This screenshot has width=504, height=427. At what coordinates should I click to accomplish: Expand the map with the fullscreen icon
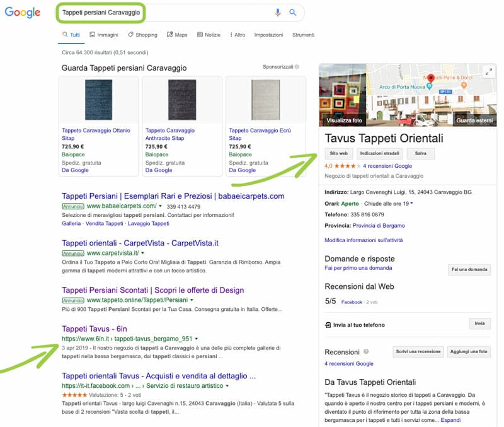click(489, 72)
